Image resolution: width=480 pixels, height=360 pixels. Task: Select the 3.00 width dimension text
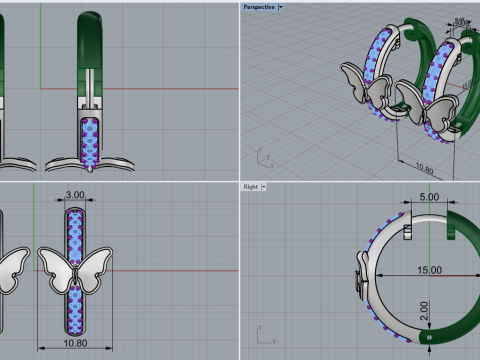tap(75, 195)
